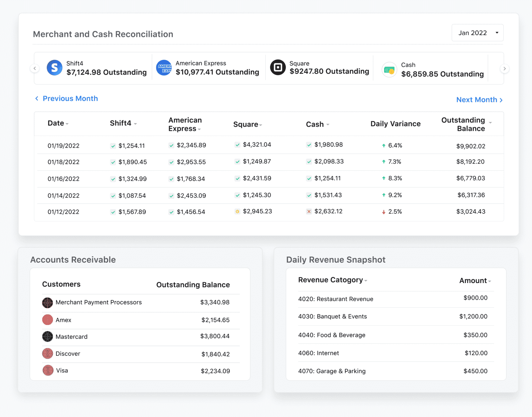This screenshot has height=417, width=532.
Task: Toggle the Shift4 checkmark on 01/19/2022
Action: 113,146
